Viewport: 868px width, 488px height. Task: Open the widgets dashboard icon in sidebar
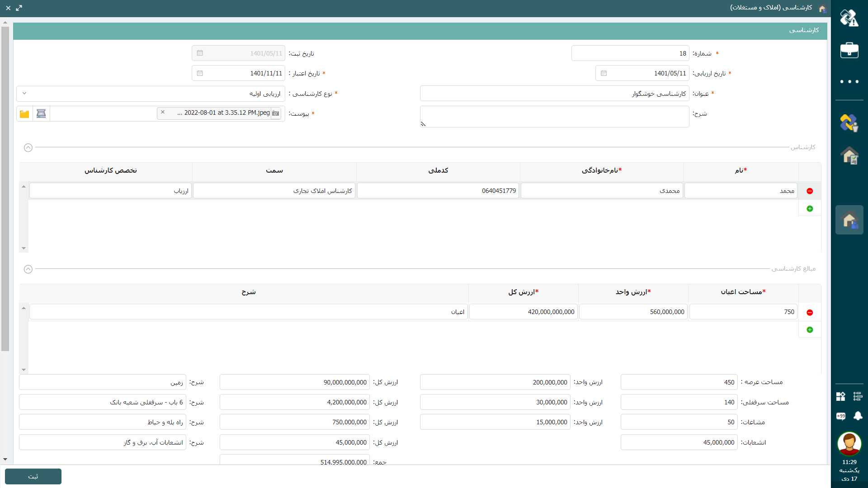click(841, 396)
